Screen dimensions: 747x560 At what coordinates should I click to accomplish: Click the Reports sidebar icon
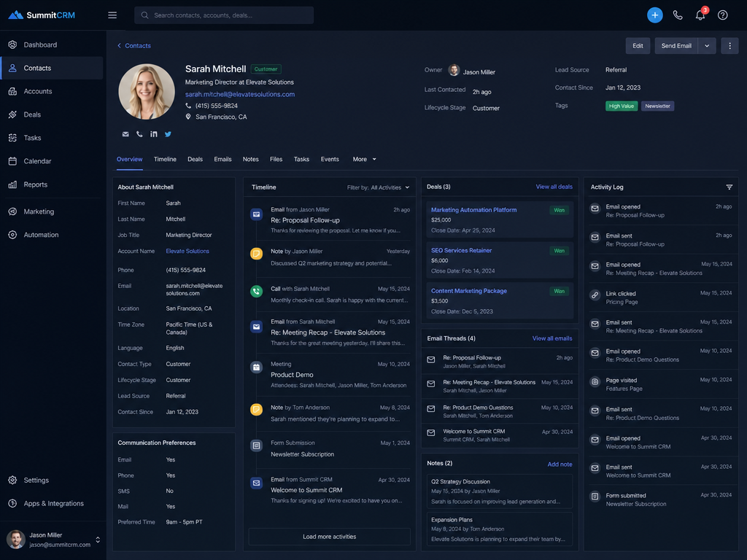pyautogui.click(x=13, y=184)
